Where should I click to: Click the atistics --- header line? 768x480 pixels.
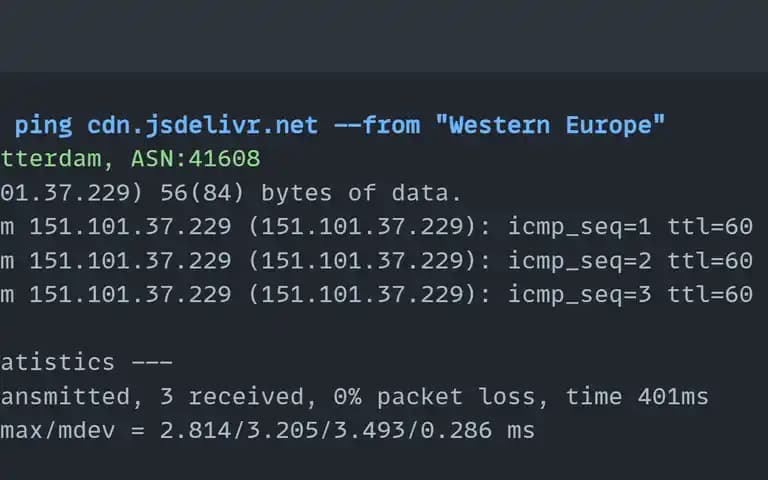tap(86, 363)
